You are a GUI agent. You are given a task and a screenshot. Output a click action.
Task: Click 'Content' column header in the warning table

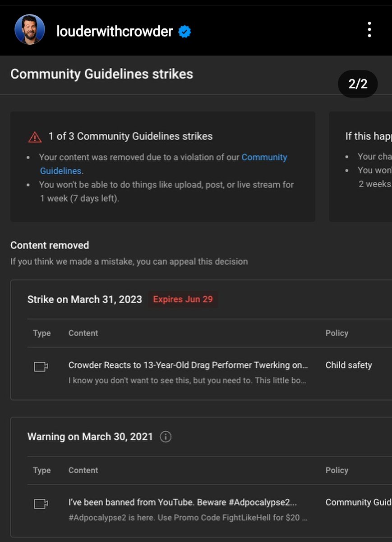pos(83,470)
